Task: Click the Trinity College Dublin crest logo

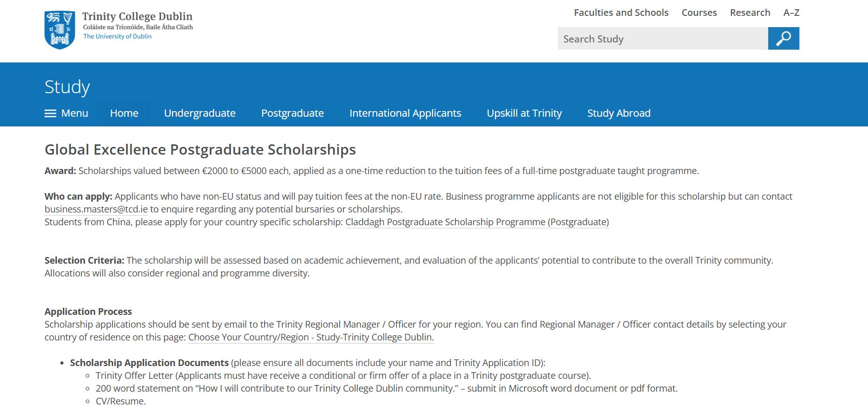Action: click(60, 30)
